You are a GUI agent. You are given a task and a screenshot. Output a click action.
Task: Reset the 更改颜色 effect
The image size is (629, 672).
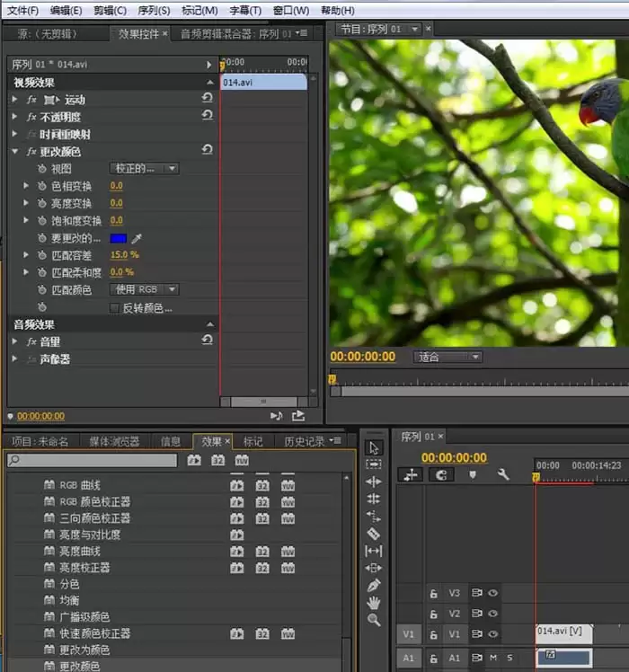208,151
